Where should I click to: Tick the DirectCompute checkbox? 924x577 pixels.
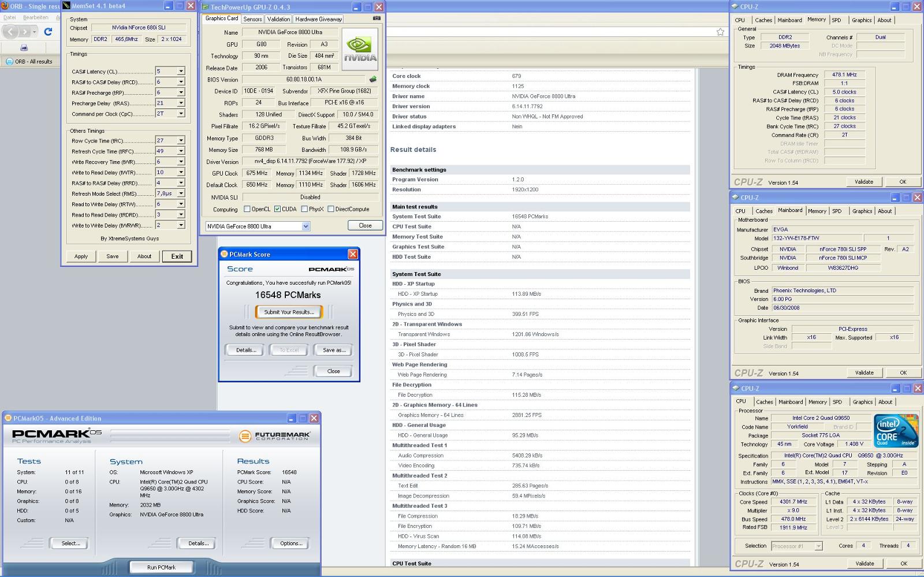point(331,209)
